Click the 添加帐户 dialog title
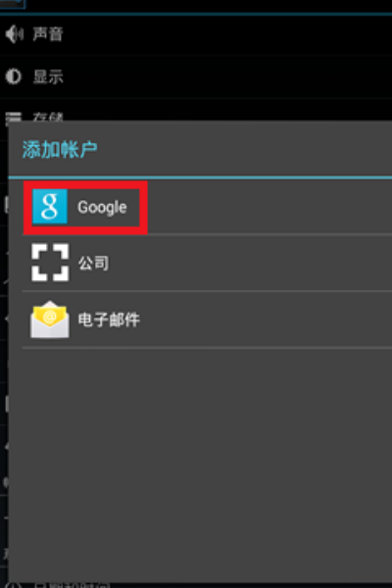The width and height of the screenshot is (392, 588). [x=60, y=150]
